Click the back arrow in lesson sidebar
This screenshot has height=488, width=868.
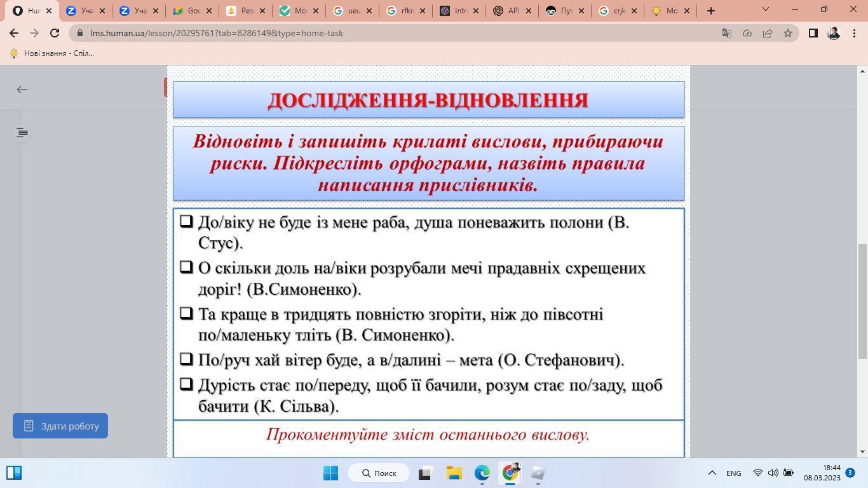pyautogui.click(x=22, y=90)
